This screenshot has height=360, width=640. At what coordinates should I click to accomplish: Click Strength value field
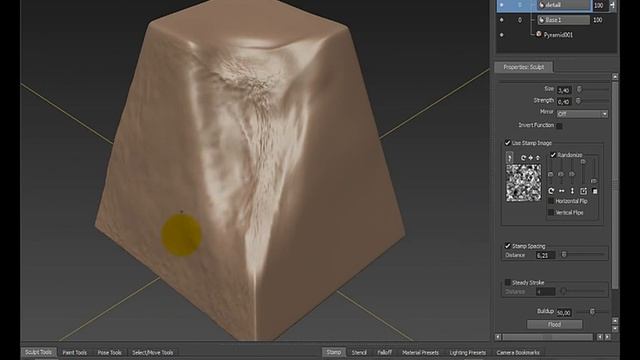[x=564, y=102]
